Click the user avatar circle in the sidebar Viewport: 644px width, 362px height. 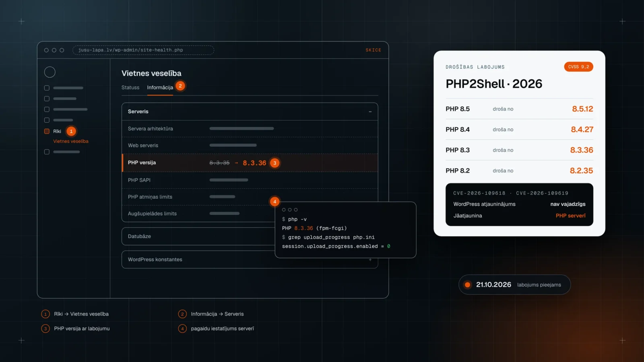coord(50,72)
